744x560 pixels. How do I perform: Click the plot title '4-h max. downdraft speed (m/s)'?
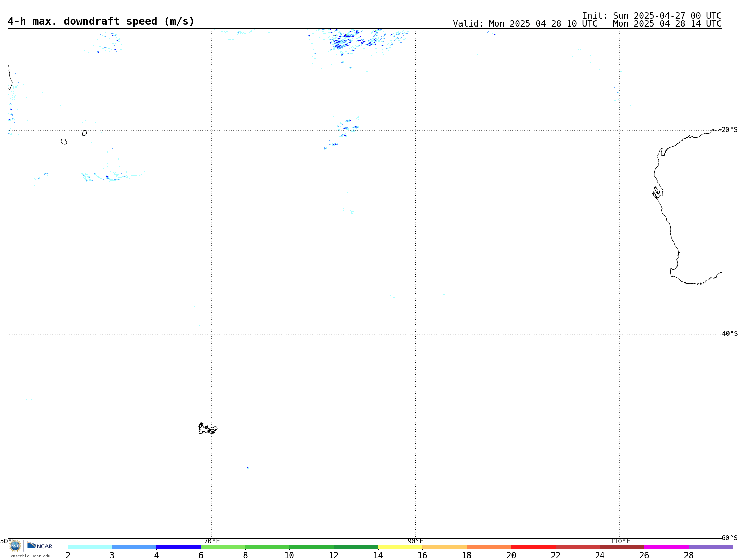[x=101, y=21]
